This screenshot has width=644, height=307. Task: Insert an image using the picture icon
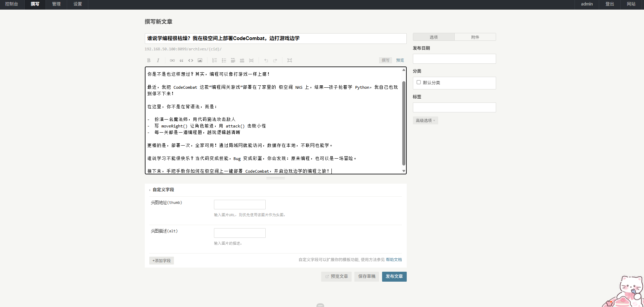click(200, 60)
